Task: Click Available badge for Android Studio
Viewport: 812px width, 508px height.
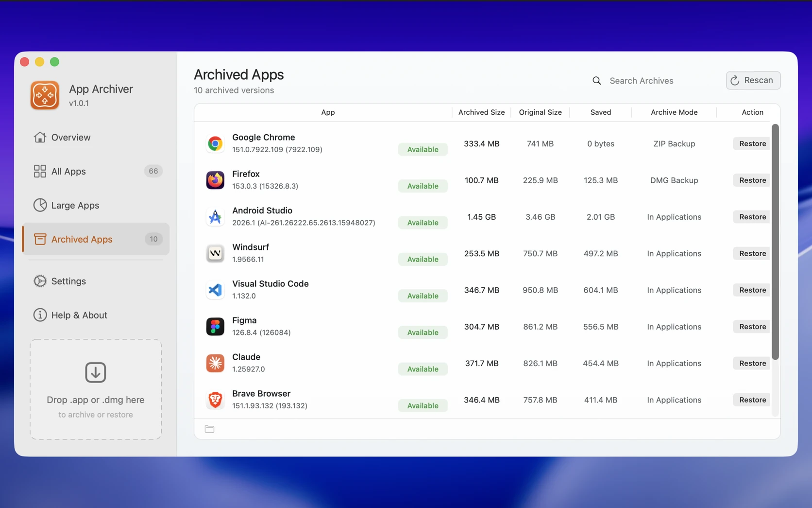Action: coord(423,223)
